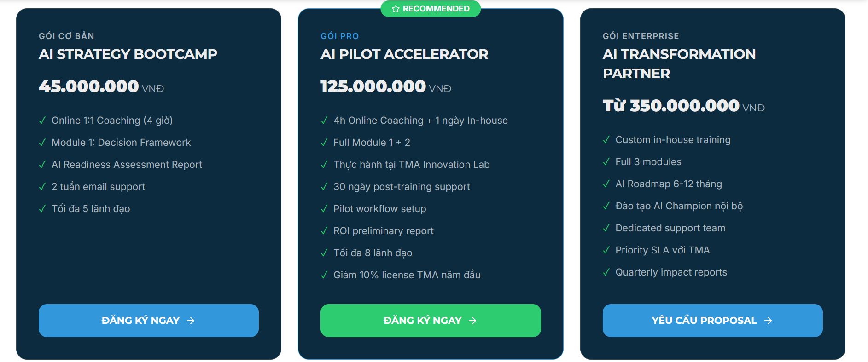
Task: Click checkmark beside Custom in-house training
Action: 606,140
